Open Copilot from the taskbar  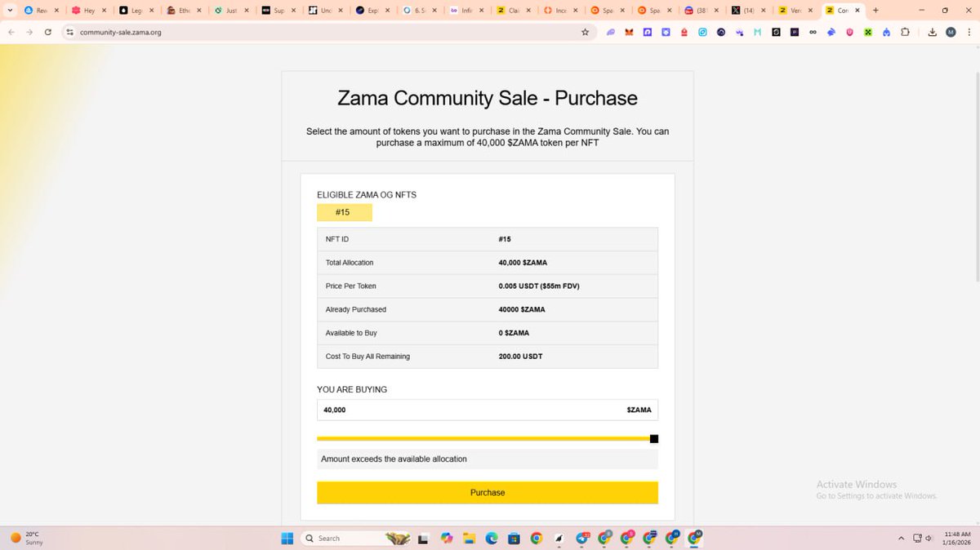(x=447, y=539)
